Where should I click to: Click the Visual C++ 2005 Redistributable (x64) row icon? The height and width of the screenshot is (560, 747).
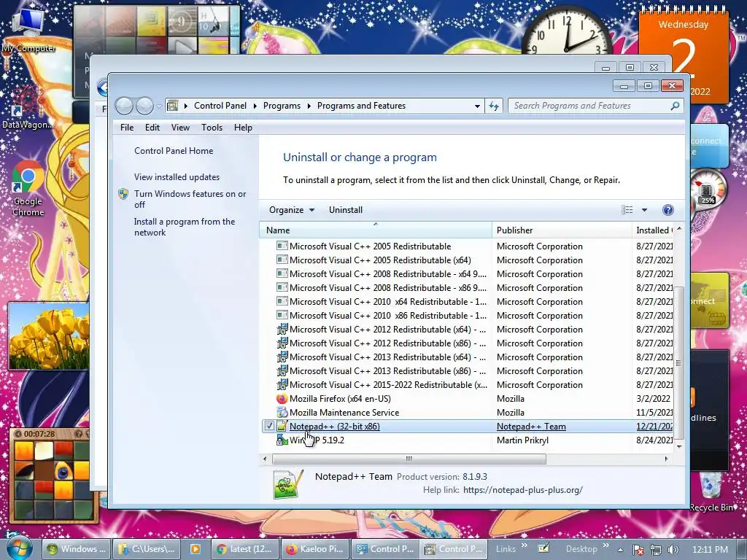(x=282, y=260)
